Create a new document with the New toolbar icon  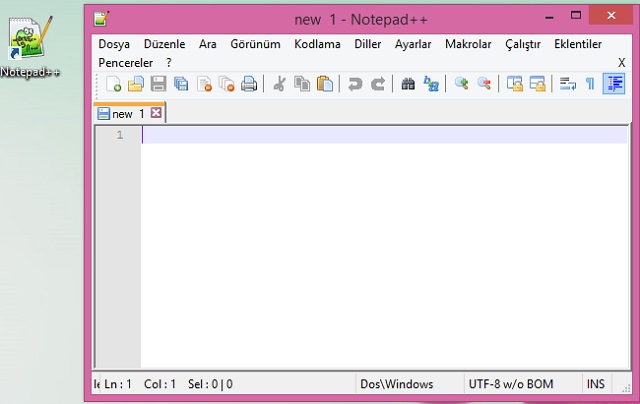tap(113, 84)
